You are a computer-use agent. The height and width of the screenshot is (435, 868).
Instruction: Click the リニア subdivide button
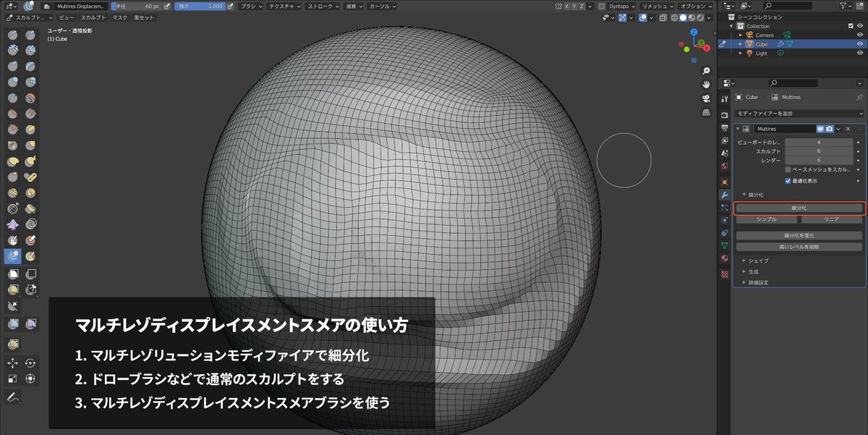coord(831,219)
